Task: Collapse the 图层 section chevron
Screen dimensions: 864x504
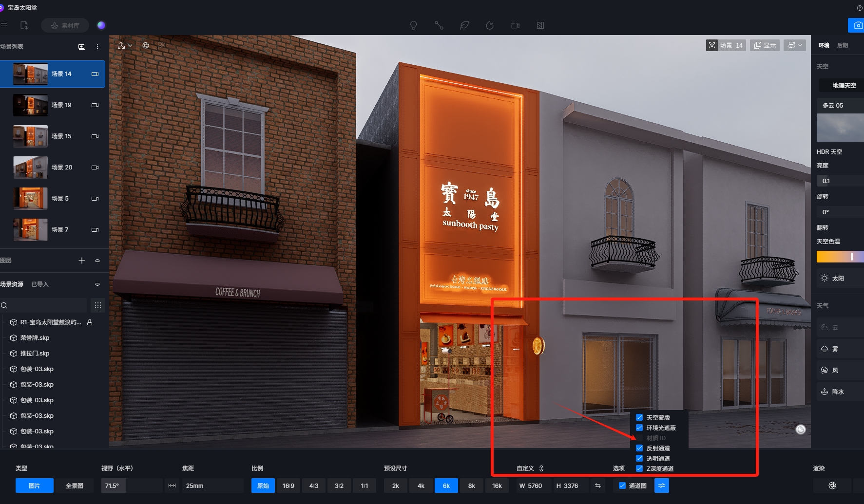Action: 97,261
